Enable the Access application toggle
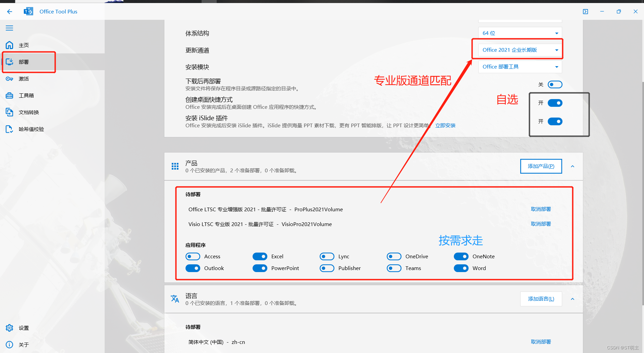 coord(193,257)
